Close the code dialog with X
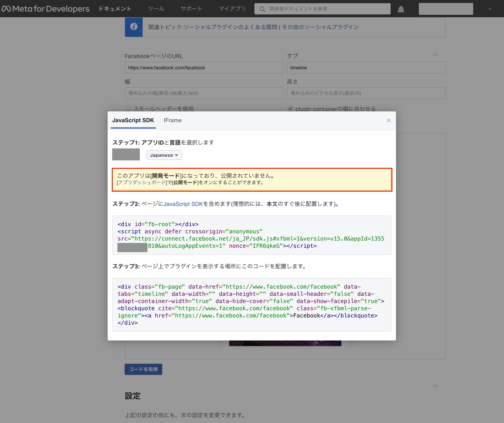 tap(389, 120)
